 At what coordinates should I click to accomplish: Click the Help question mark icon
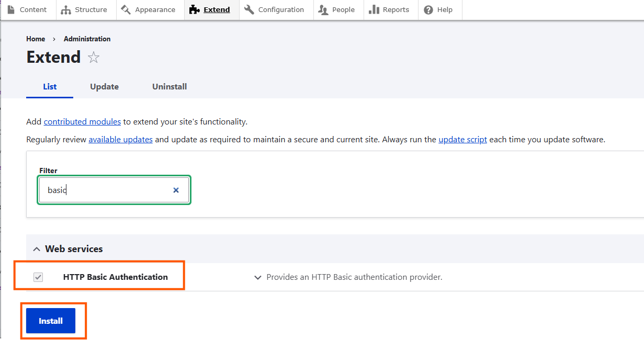tap(428, 10)
